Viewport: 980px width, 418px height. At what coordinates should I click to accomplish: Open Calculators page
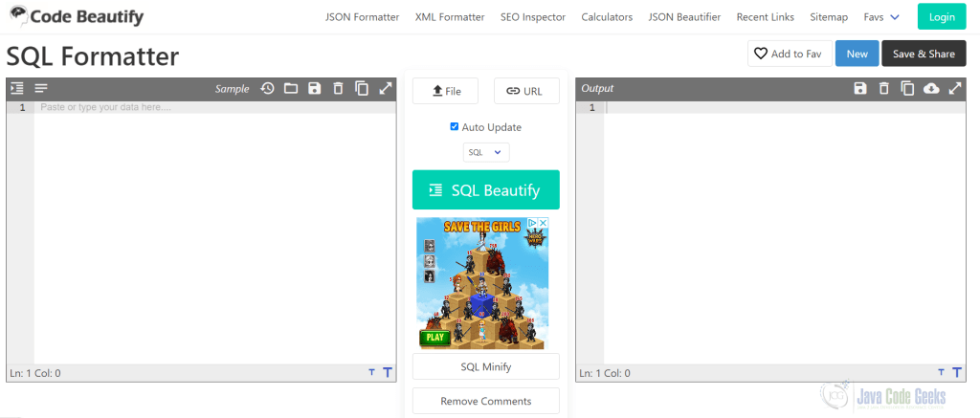[607, 17]
